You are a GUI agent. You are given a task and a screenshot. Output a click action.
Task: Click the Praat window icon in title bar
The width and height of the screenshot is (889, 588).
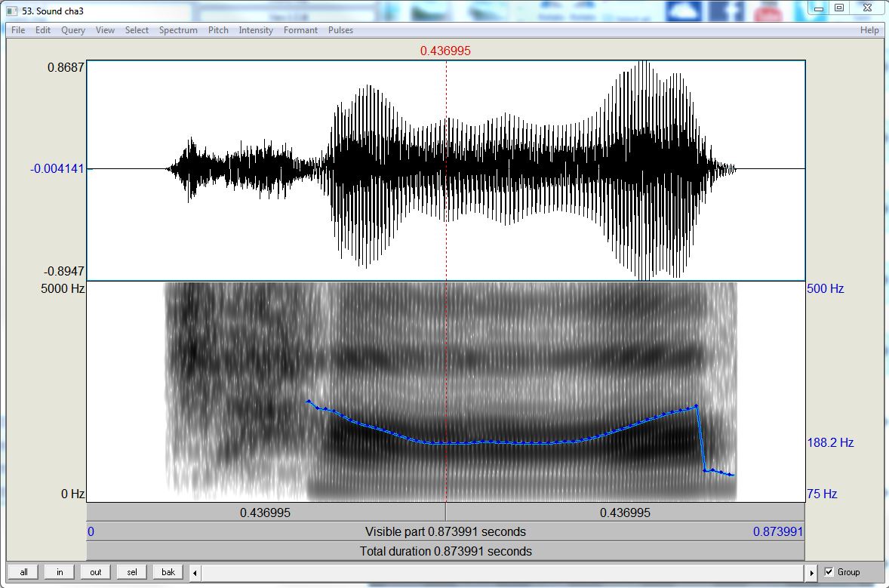[12, 11]
